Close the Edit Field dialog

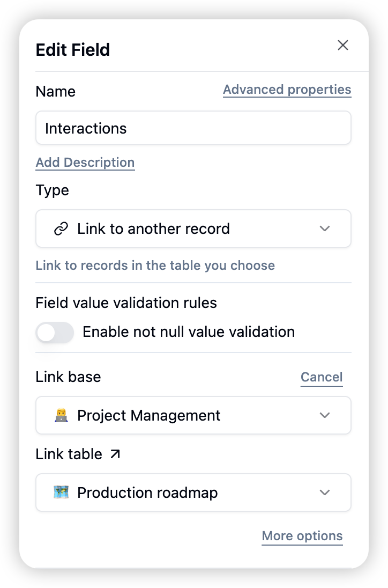(342, 45)
